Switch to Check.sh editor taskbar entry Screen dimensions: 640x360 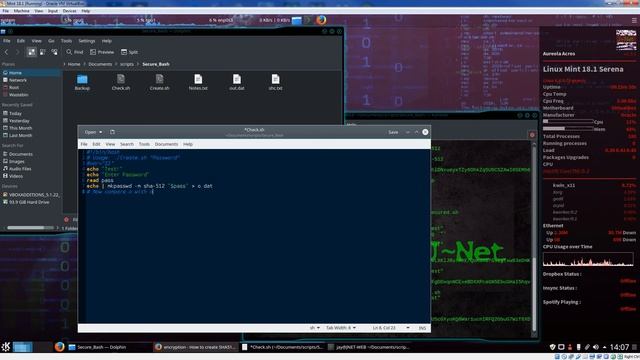click(x=282, y=347)
